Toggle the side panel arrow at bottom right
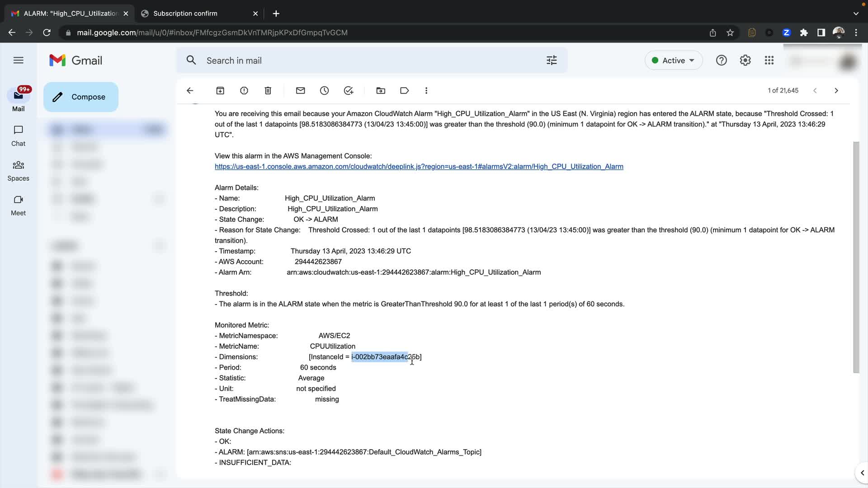 coord(862,473)
